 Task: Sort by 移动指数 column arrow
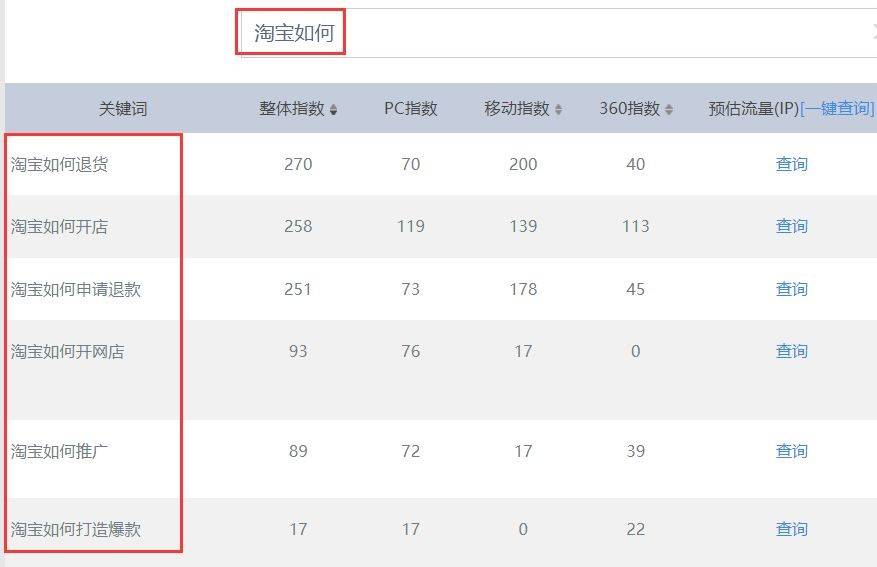pyautogui.click(x=558, y=109)
